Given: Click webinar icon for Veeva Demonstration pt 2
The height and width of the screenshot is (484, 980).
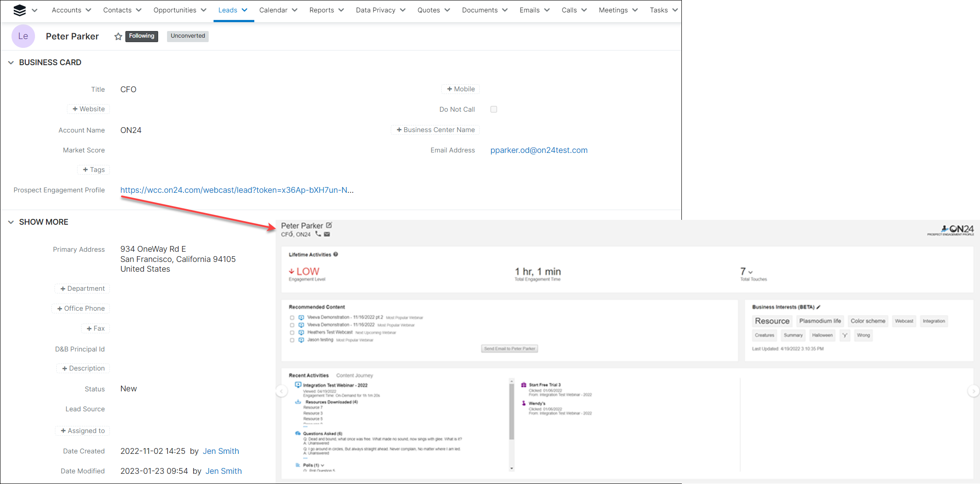Looking at the screenshot, I should (x=301, y=317).
